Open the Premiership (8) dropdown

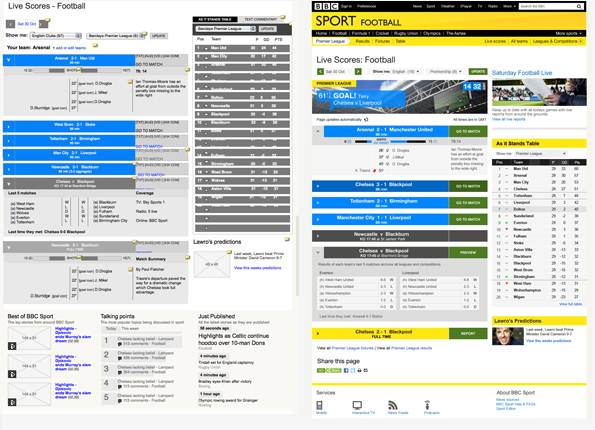(445, 71)
